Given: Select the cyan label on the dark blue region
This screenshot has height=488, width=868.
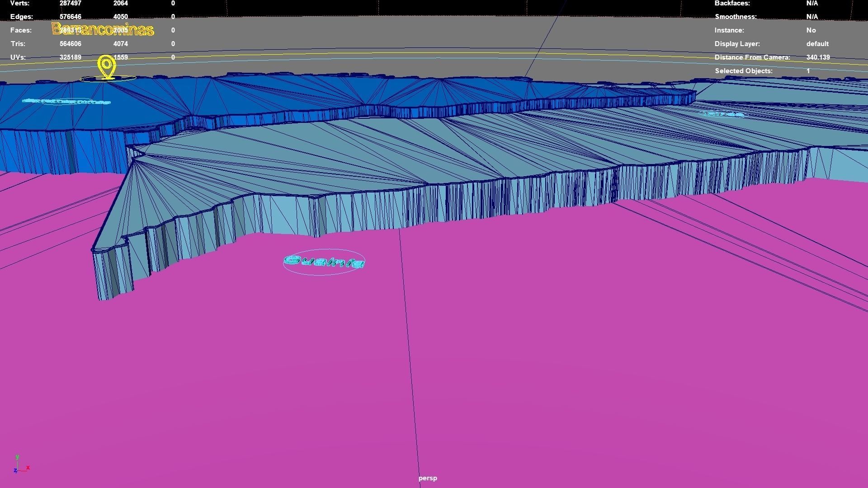Looking at the screenshot, I should pos(66,101).
